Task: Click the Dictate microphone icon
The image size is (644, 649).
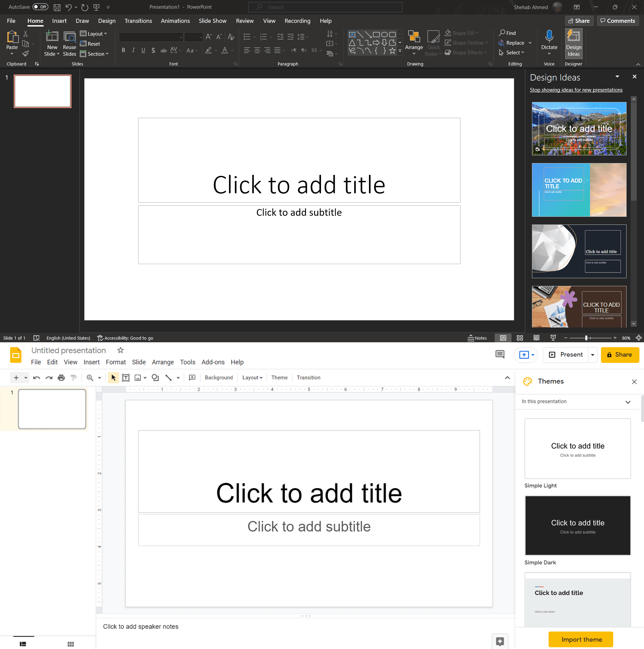Action: 549,36
